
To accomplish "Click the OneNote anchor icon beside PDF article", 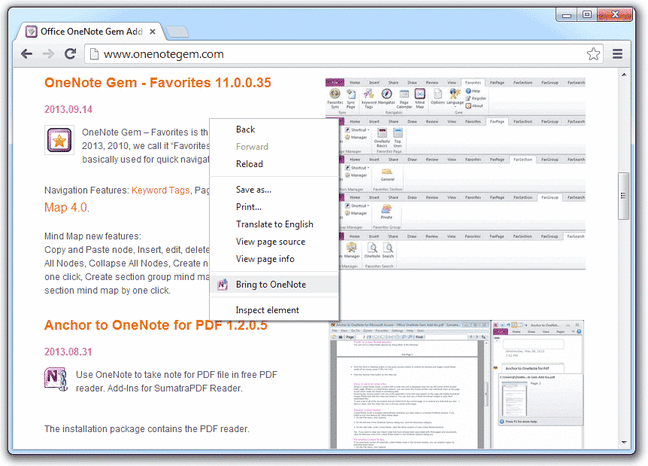I will 55,379.
